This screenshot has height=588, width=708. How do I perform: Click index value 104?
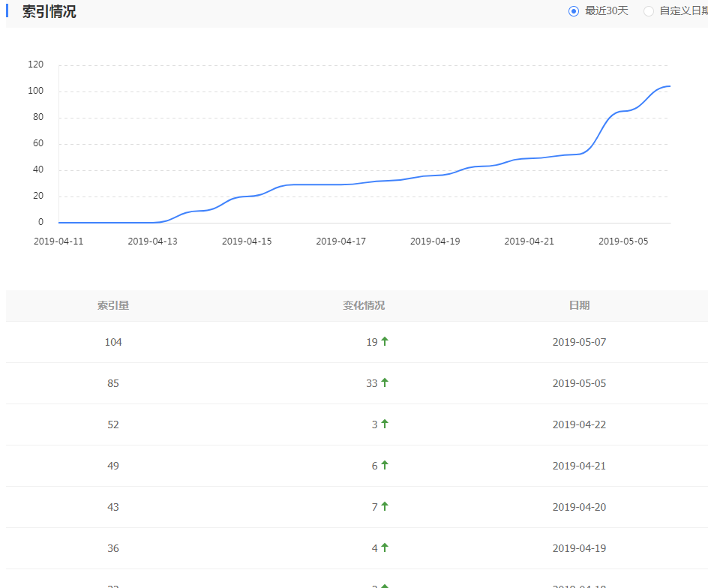113,342
